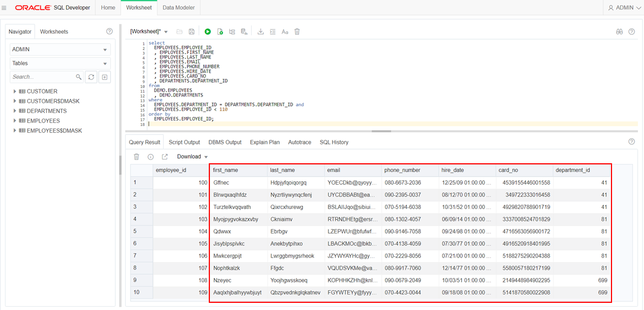Sort by the last_name column header
Screen dimensions: 644x310
tap(295, 170)
